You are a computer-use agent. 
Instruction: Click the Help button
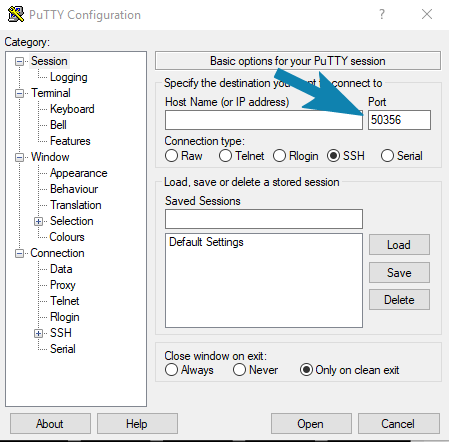coord(137,424)
